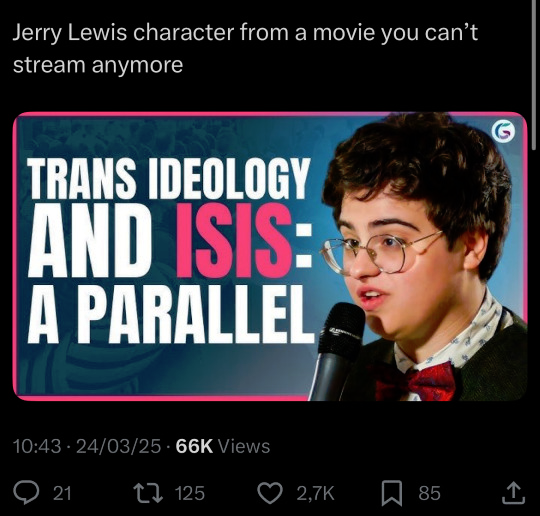Share the post via upload arrow icon

[513, 493]
